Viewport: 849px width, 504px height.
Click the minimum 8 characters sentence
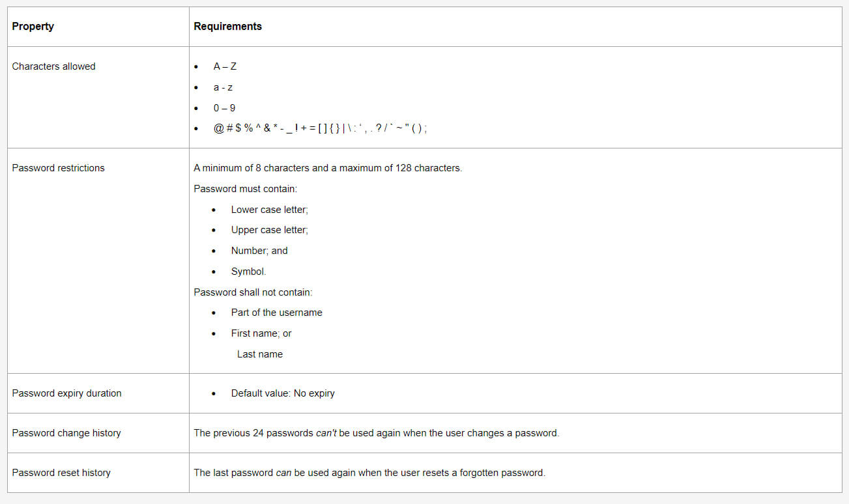(328, 168)
